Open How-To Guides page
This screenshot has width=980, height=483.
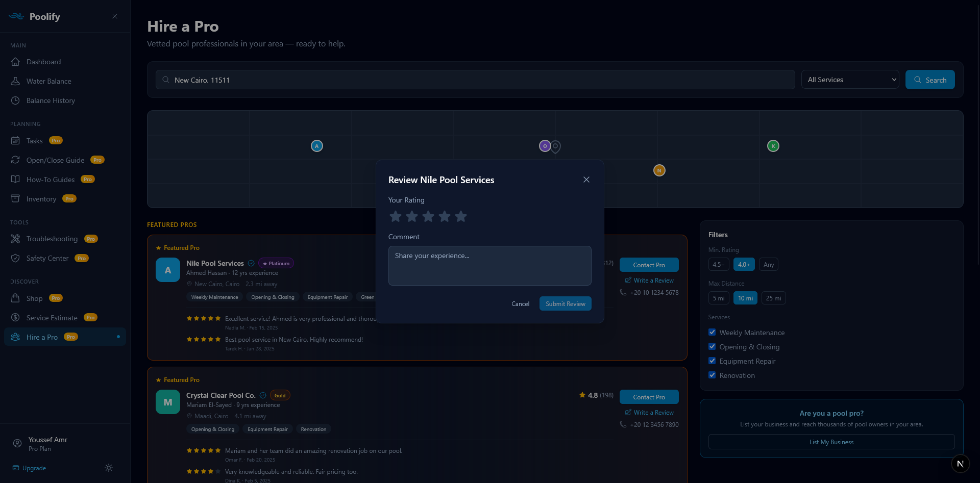pyautogui.click(x=65, y=180)
